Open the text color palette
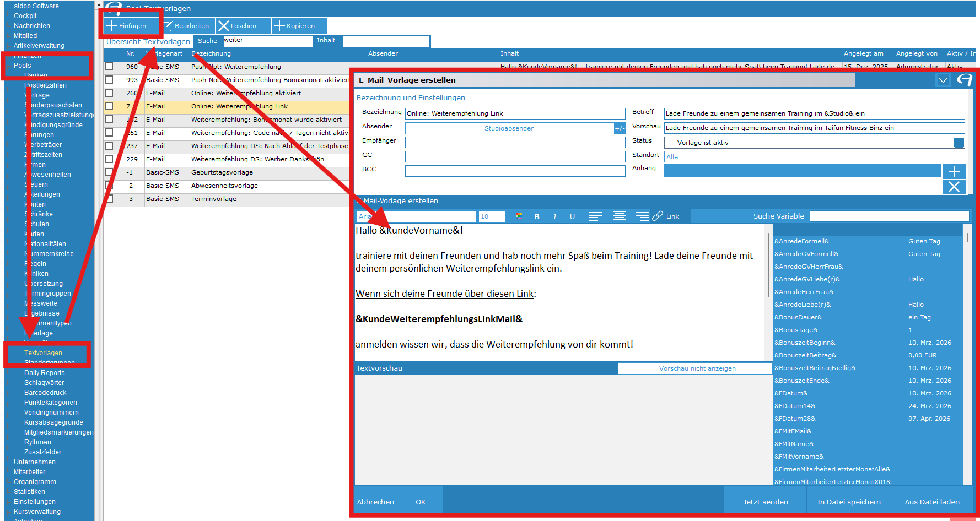 click(x=518, y=216)
